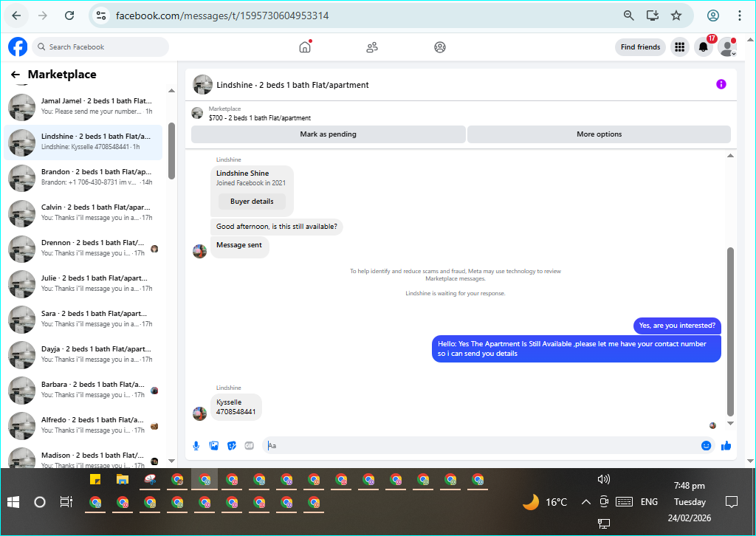Select the Lindshine conversation row
This screenshot has height=536, width=756.
click(x=83, y=142)
